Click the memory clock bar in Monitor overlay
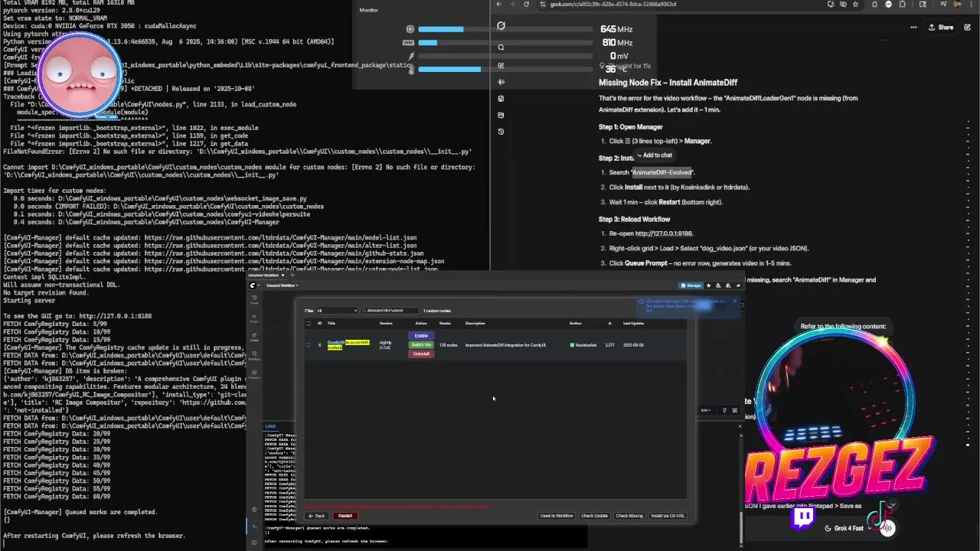Viewport: 980px width, 551px height. tap(506, 43)
